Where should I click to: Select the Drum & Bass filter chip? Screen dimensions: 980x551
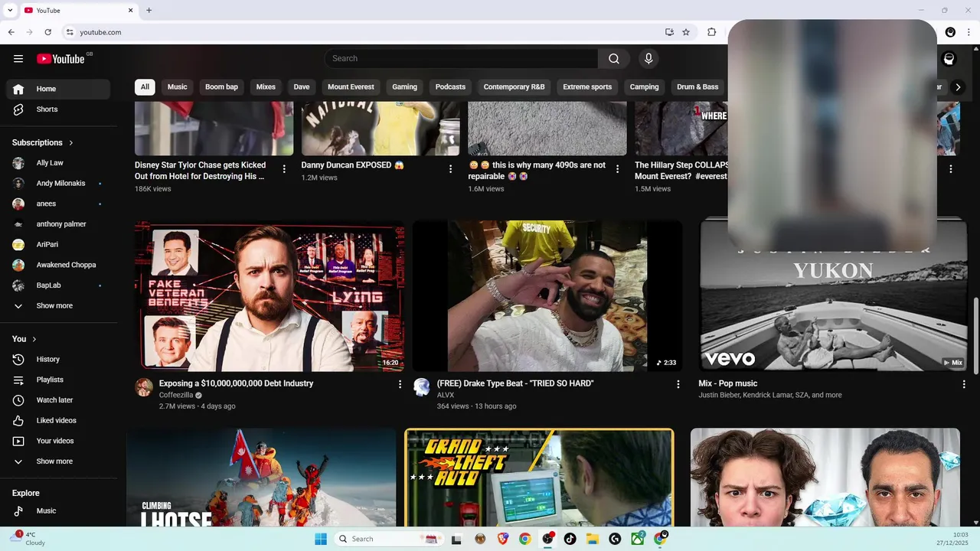(697, 87)
